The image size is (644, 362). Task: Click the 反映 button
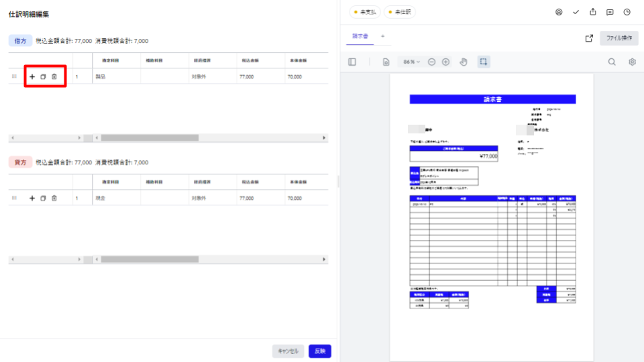pyautogui.click(x=319, y=351)
